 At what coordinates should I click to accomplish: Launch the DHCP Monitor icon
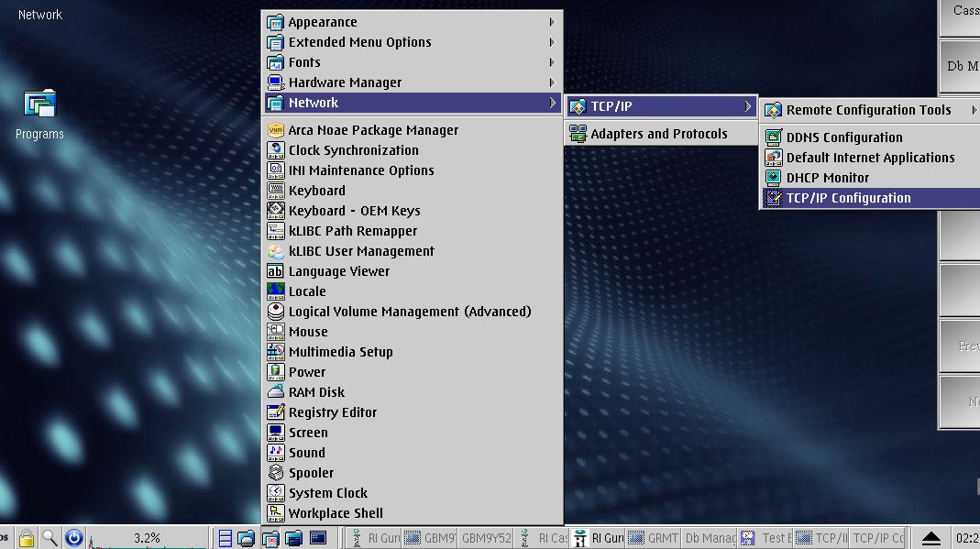click(x=773, y=178)
